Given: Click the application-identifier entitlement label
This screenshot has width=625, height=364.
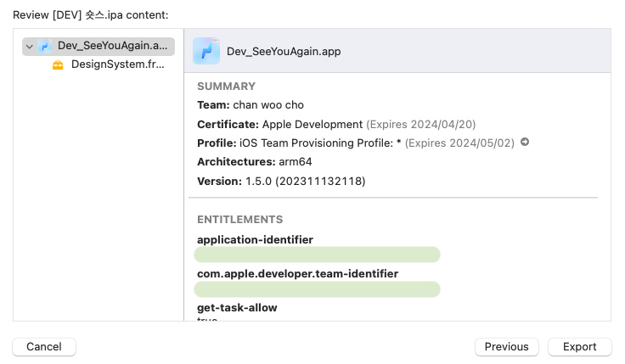Looking at the screenshot, I should pyautogui.click(x=255, y=240).
